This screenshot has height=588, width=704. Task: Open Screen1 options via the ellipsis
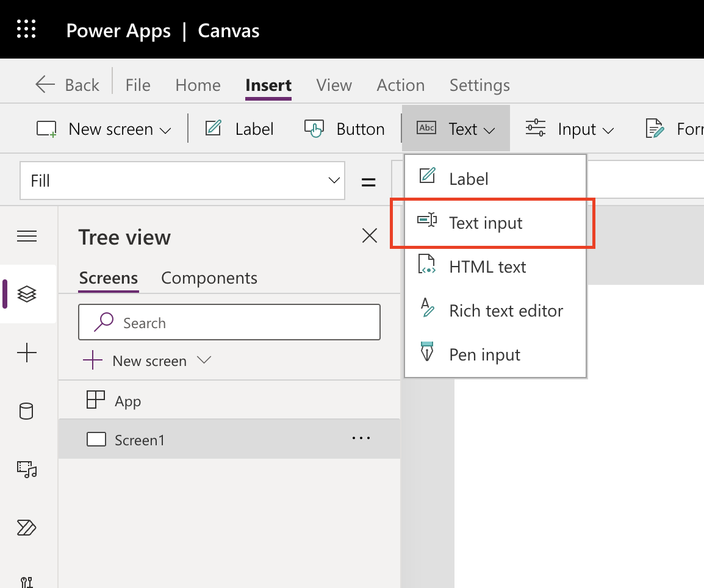[361, 438]
